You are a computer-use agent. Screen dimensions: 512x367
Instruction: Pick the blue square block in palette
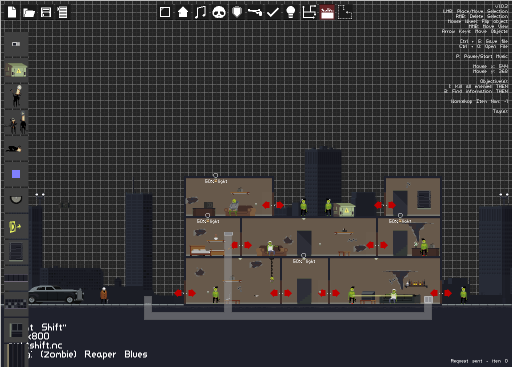16,174
